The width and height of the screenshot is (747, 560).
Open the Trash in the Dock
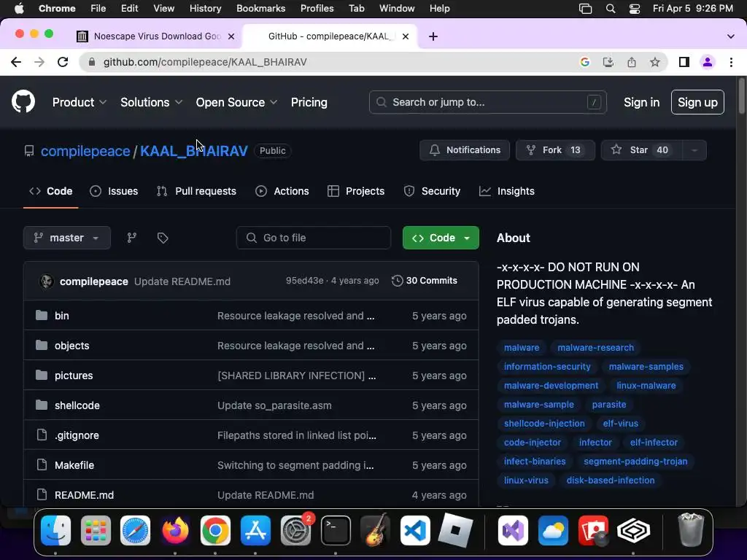pyautogui.click(x=690, y=530)
